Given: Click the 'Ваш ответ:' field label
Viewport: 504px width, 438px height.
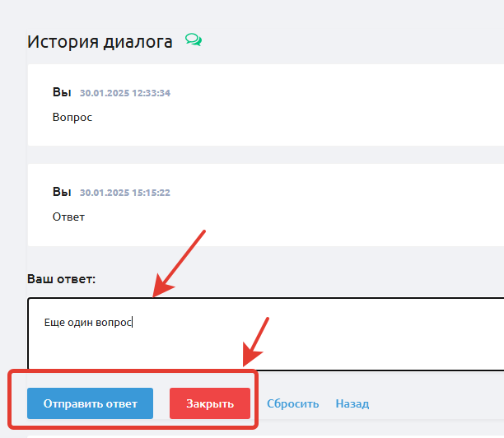Looking at the screenshot, I should click(62, 279).
